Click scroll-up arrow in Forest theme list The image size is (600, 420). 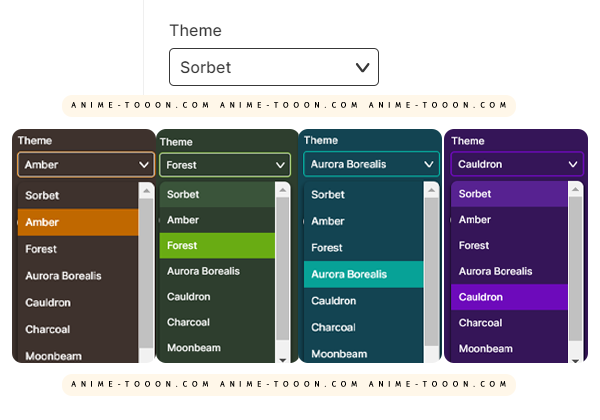click(283, 190)
